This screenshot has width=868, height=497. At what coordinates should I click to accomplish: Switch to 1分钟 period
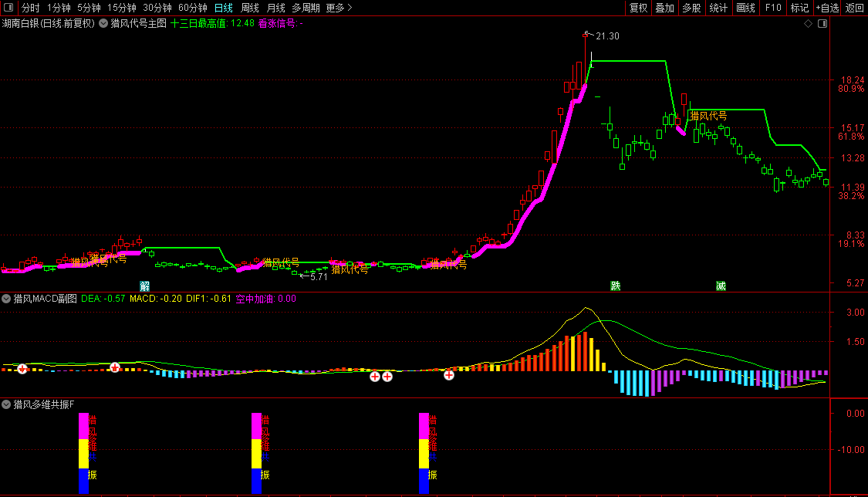click(x=59, y=8)
